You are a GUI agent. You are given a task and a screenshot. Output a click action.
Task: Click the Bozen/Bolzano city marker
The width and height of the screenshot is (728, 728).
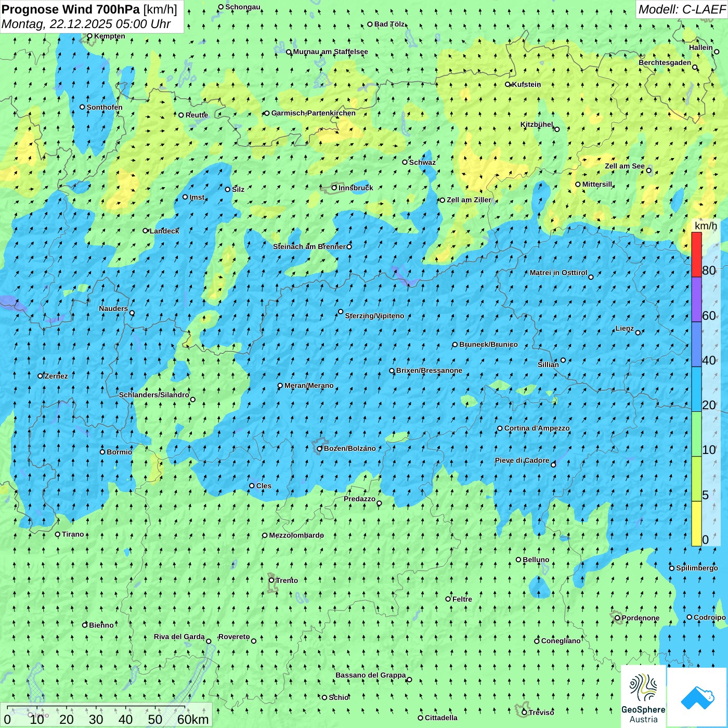click(x=320, y=449)
